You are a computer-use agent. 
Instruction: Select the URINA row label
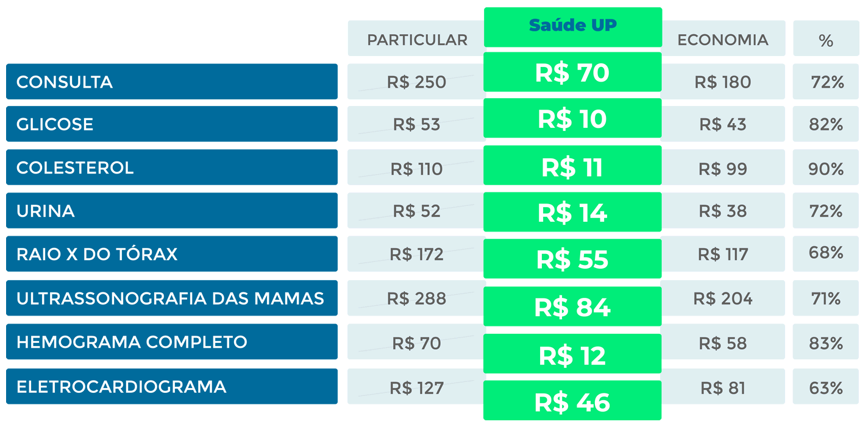coord(171,211)
